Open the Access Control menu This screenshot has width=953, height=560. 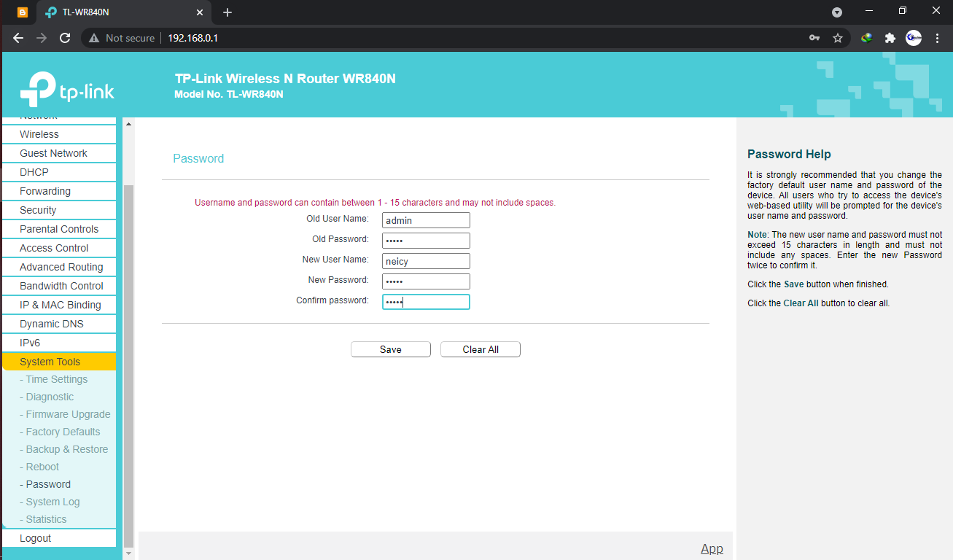click(58, 248)
